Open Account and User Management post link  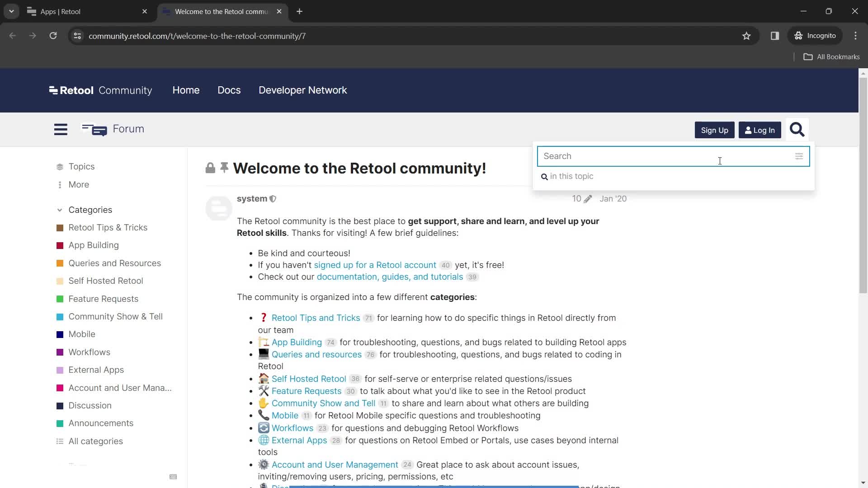335,465
